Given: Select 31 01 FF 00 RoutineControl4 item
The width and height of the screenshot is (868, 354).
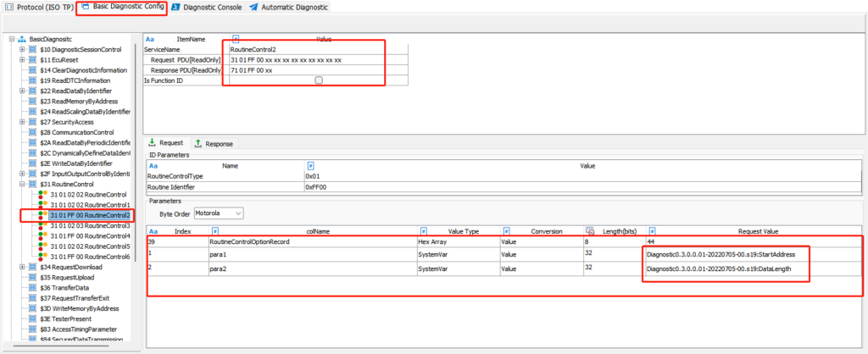Looking at the screenshot, I should coord(90,236).
